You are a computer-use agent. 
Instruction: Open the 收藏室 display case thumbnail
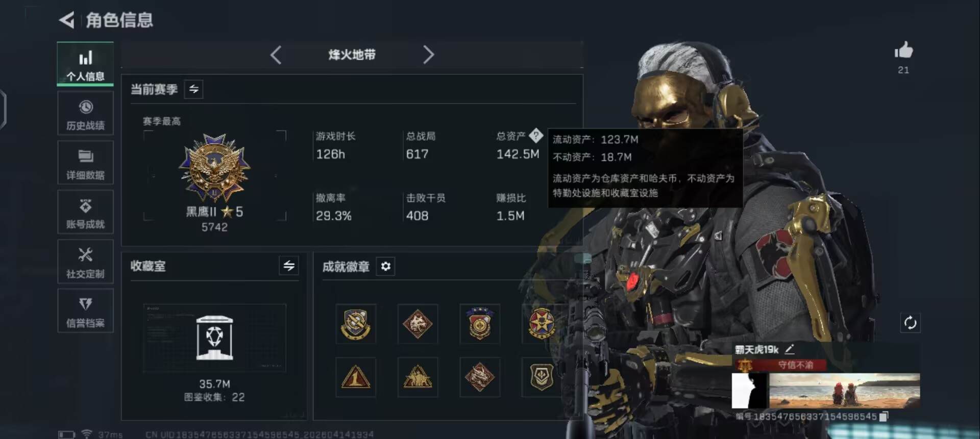(215, 338)
